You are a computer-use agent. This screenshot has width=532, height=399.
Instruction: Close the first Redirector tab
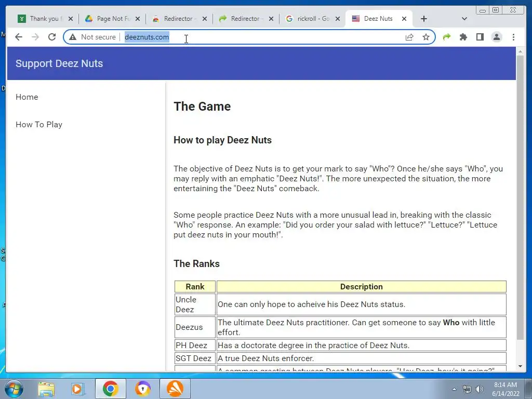coord(204,19)
